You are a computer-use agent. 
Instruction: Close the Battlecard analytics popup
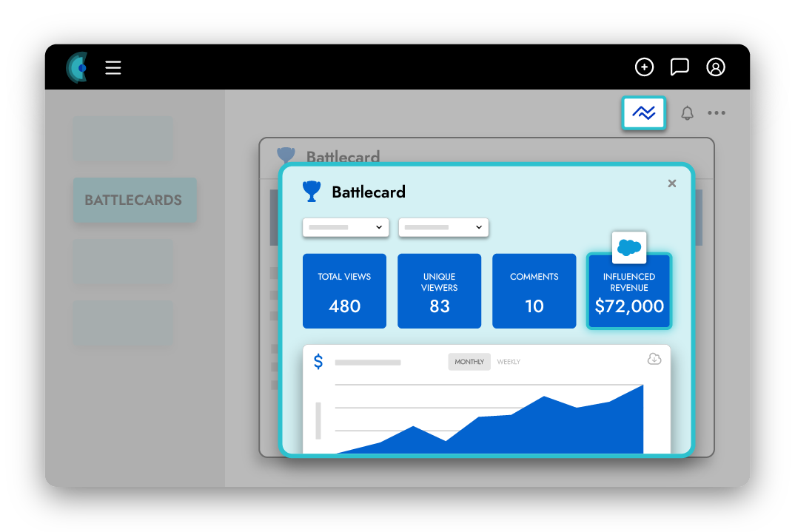[671, 183]
